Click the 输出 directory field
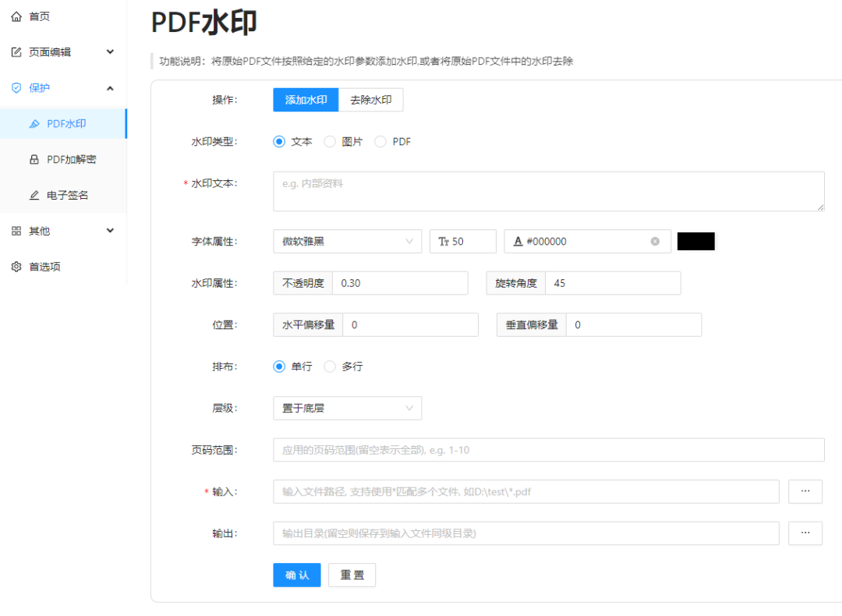 526,533
